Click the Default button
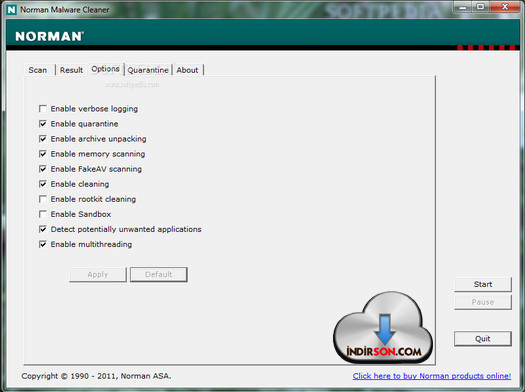525x392 pixels. [159, 275]
